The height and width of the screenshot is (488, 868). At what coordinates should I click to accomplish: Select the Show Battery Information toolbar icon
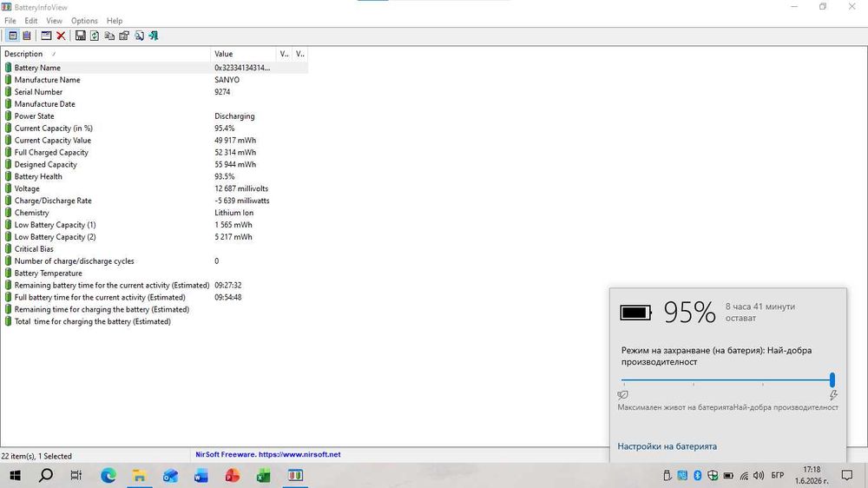[13, 36]
